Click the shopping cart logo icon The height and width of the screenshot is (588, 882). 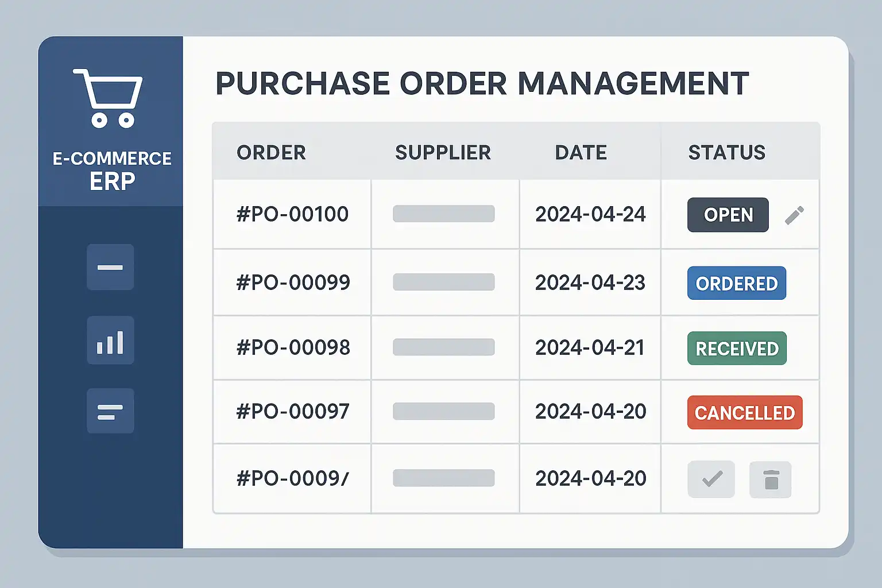(x=108, y=98)
